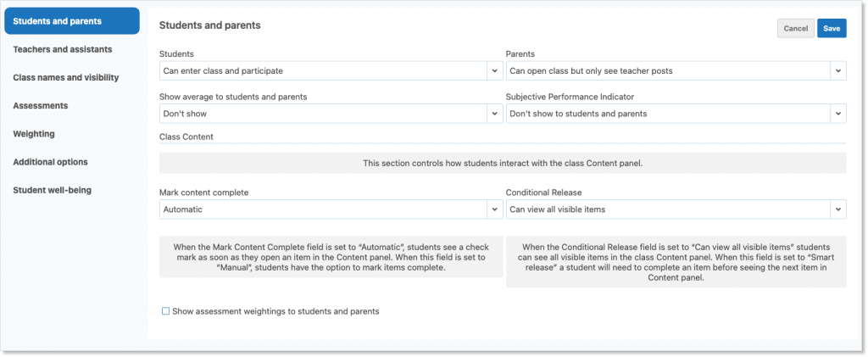This screenshot has width=868, height=357.
Task: Expand Subjective Performance Indicator dropdown
Action: coord(669,114)
